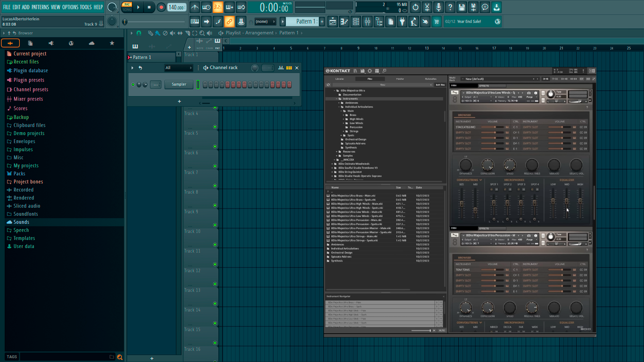Toggle PAT/SONG playback mode
Screen dimensions: 644x362
(x=127, y=7)
